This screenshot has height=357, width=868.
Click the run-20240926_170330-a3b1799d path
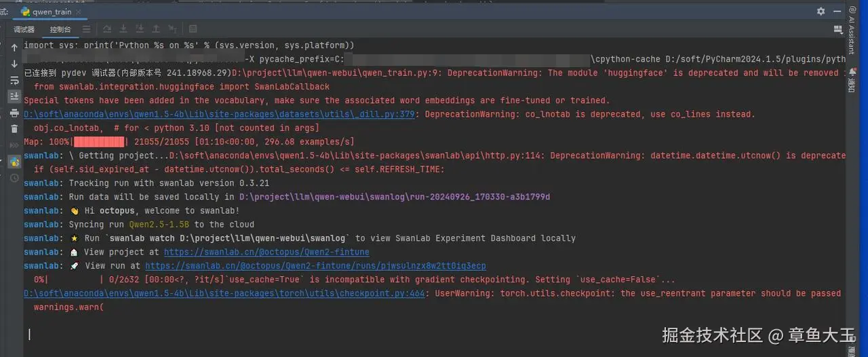(x=395, y=197)
